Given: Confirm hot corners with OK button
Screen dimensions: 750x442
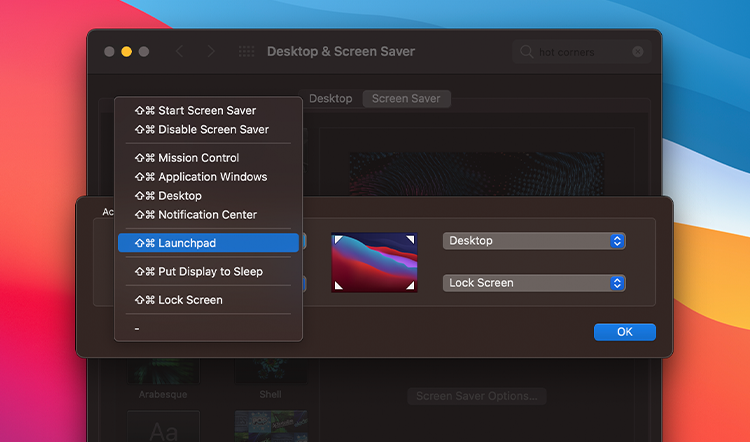Looking at the screenshot, I should pyautogui.click(x=625, y=332).
